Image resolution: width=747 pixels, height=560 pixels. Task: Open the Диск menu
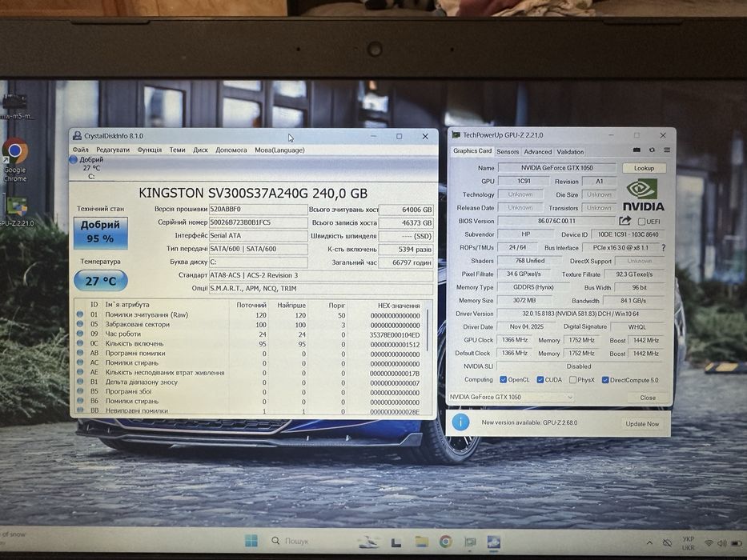click(201, 150)
